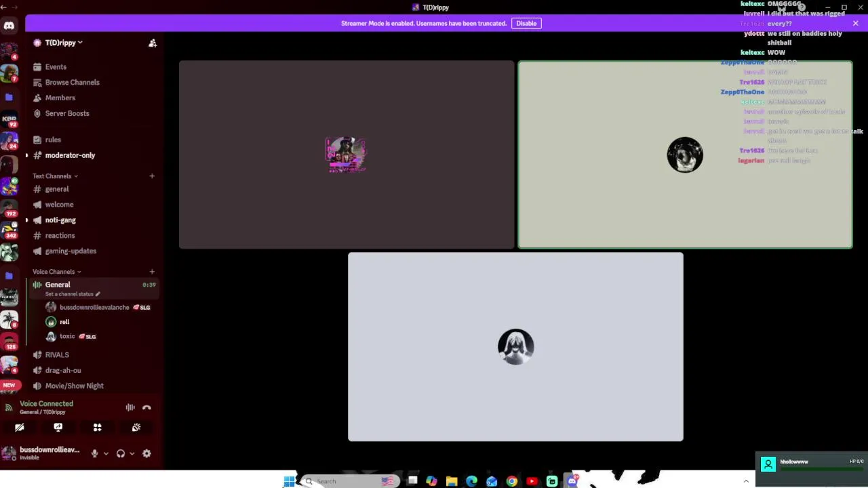Dismiss the Streamer Mode banner

point(856,24)
